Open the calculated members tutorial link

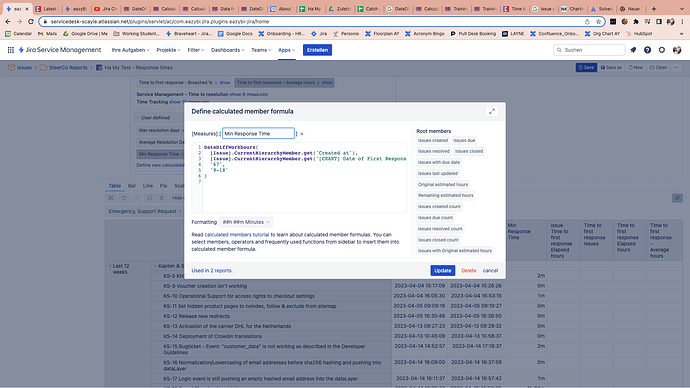(x=237, y=235)
